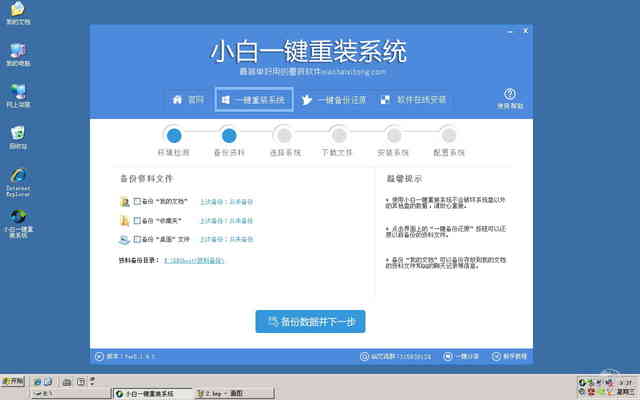Open the Recycle Bin desktop icon
The width and height of the screenshot is (640, 400).
[18, 134]
